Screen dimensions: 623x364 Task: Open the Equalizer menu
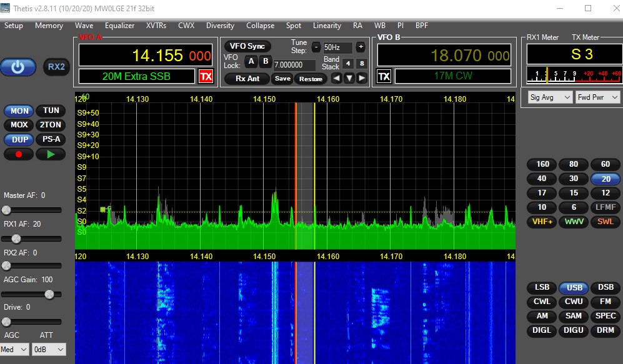(119, 26)
